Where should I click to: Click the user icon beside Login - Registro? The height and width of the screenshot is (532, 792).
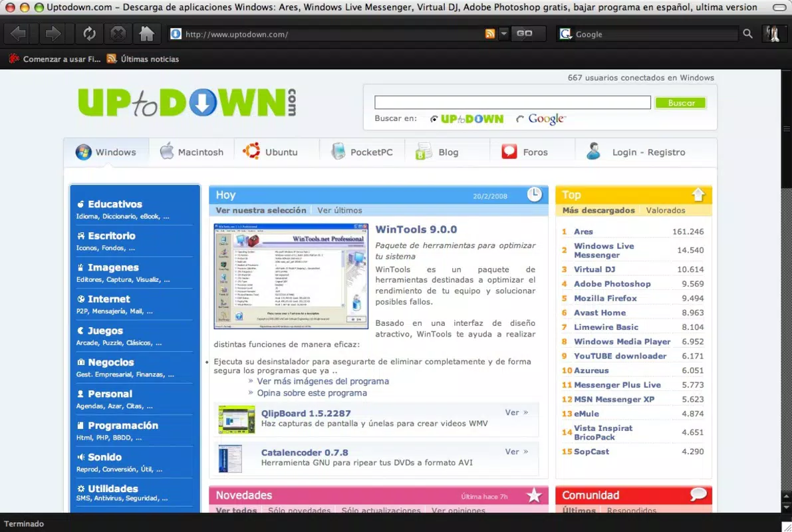[593, 152]
